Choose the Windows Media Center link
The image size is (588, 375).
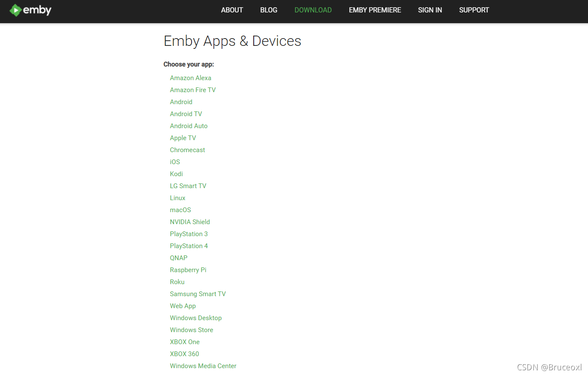point(203,366)
